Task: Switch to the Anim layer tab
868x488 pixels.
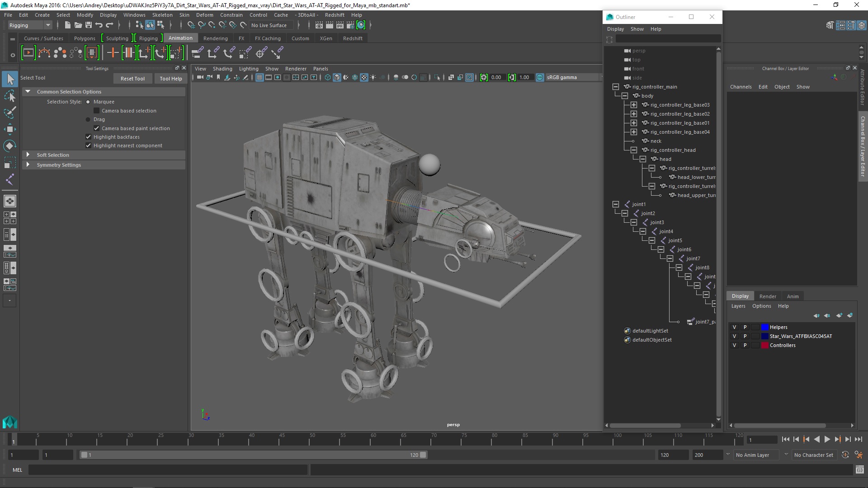Action: [x=793, y=296]
